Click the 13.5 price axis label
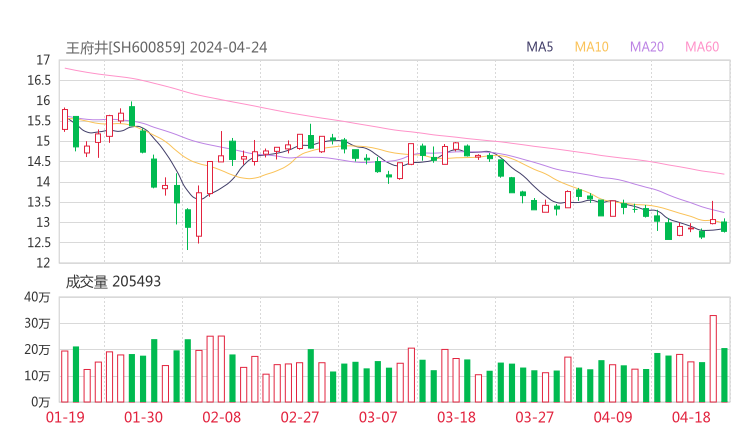The image size is (740, 440). click(x=39, y=202)
